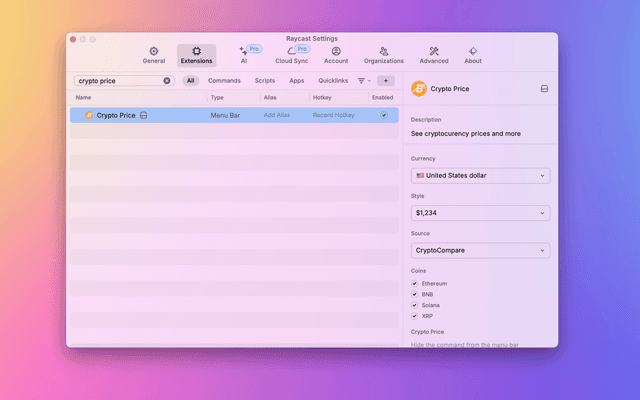Expand the Style dropdown showing $1,234
This screenshot has width=640, height=400.
480,213
